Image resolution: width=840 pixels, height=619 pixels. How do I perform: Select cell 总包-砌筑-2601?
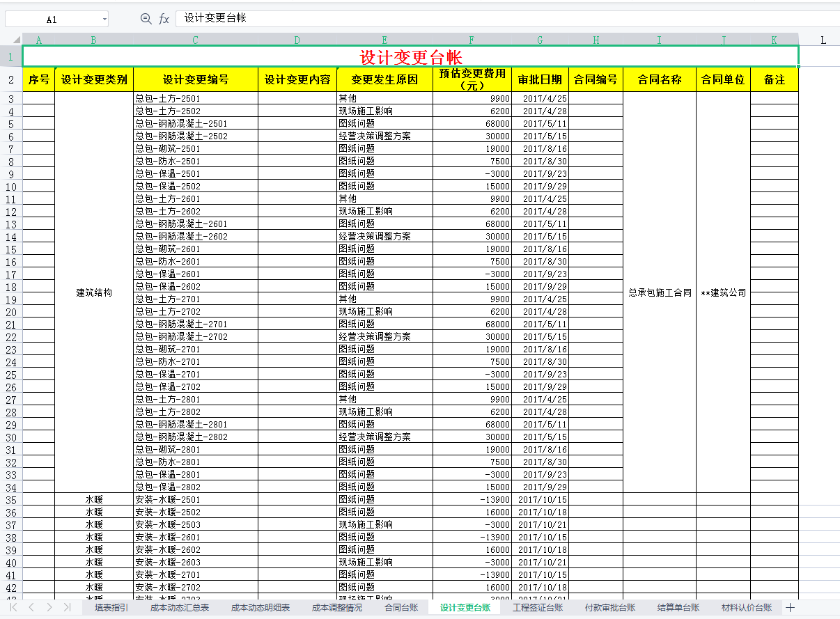coord(196,249)
